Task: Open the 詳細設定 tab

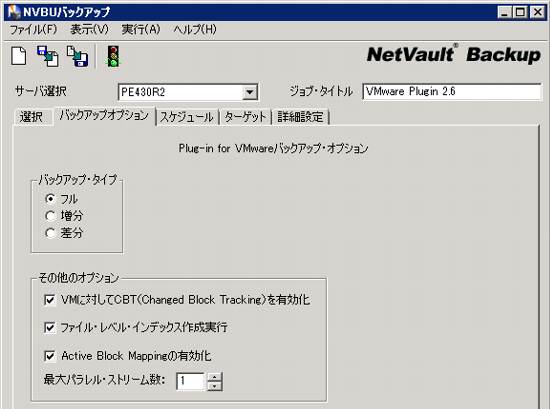Action: click(300, 117)
